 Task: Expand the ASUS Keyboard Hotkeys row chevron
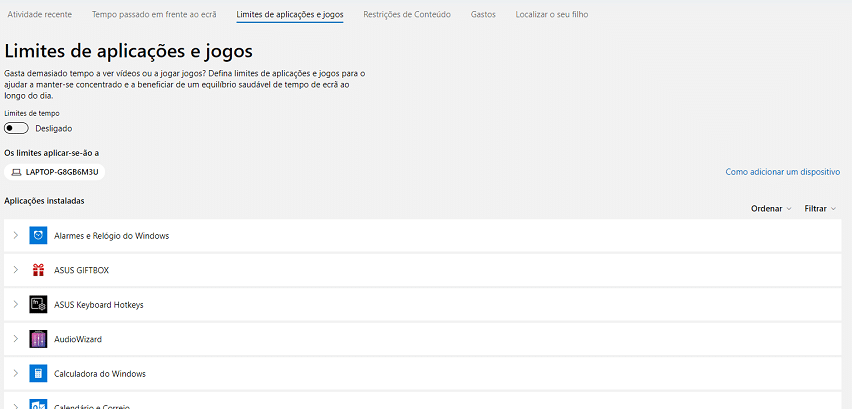pos(16,305)
